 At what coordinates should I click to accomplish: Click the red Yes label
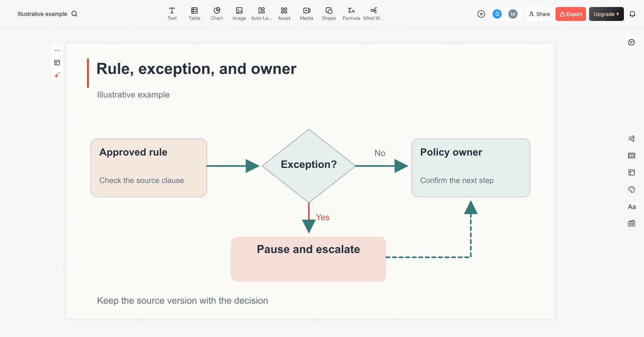click(322, 217)
